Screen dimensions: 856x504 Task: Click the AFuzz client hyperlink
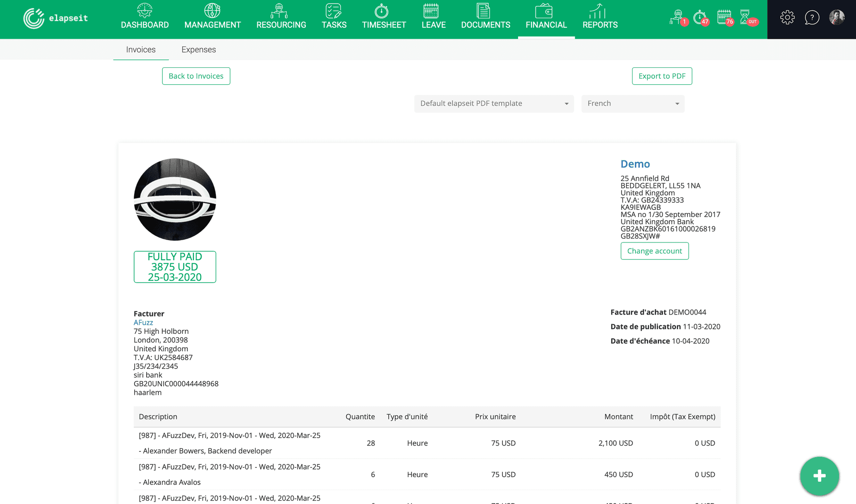pyautogui.click(x=143, y=322)
